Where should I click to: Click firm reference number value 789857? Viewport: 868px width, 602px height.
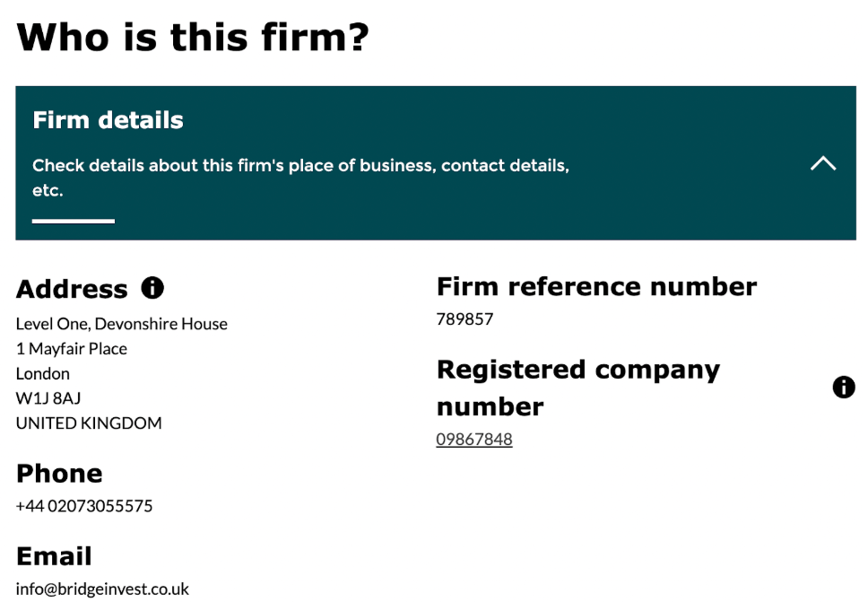click(464, 319)
